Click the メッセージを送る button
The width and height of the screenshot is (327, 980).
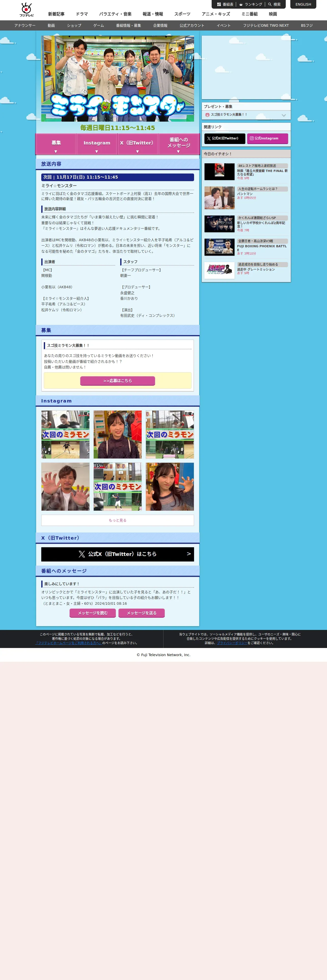pos(142,613)
